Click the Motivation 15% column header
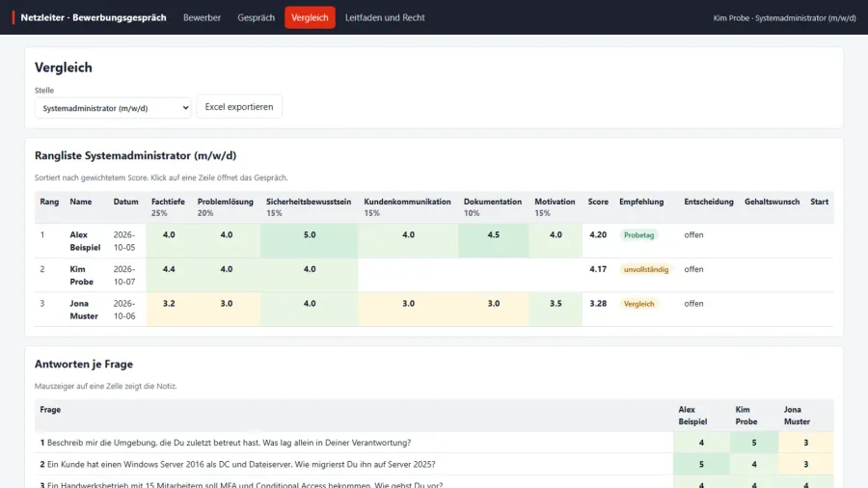This screenshot has width=868, height=488. click(555, 207)
